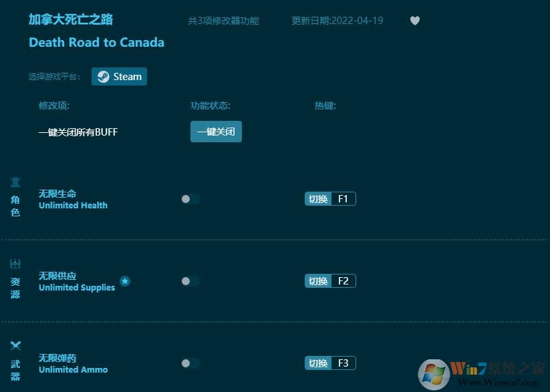The width and height of the screenshot is (550, 392).
Task: Click the 切换 hotkey badge next to F1
Action: (318, 198)
